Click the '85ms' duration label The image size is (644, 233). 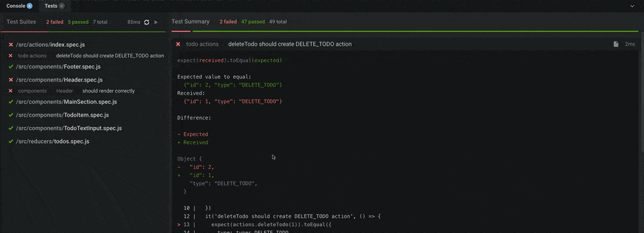[x=134, y=22]
